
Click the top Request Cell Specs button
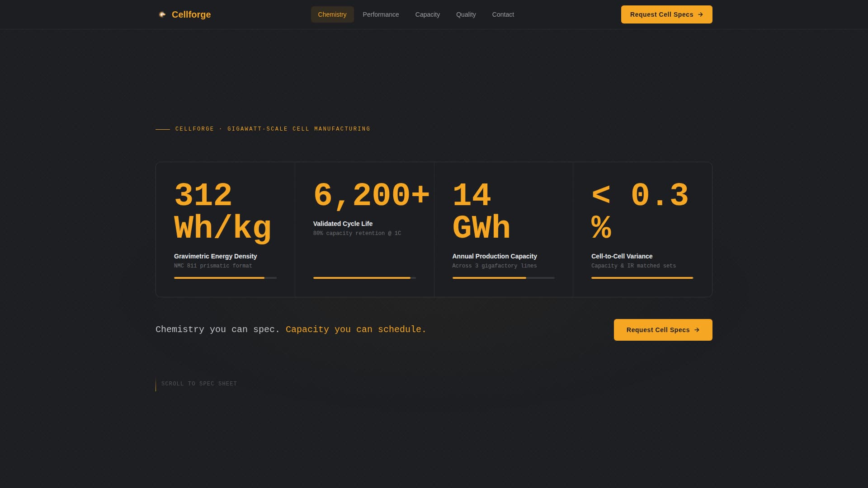click(666, 14)
